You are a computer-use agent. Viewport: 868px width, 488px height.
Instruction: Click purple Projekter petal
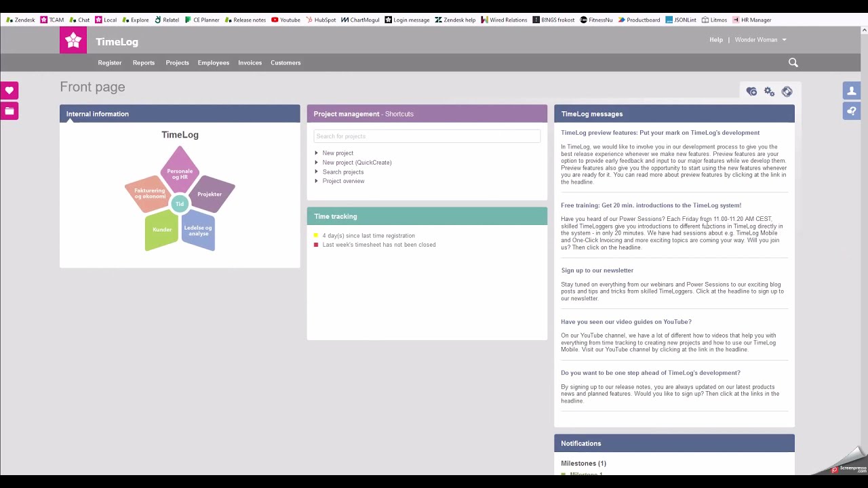[x=212, y=193]
